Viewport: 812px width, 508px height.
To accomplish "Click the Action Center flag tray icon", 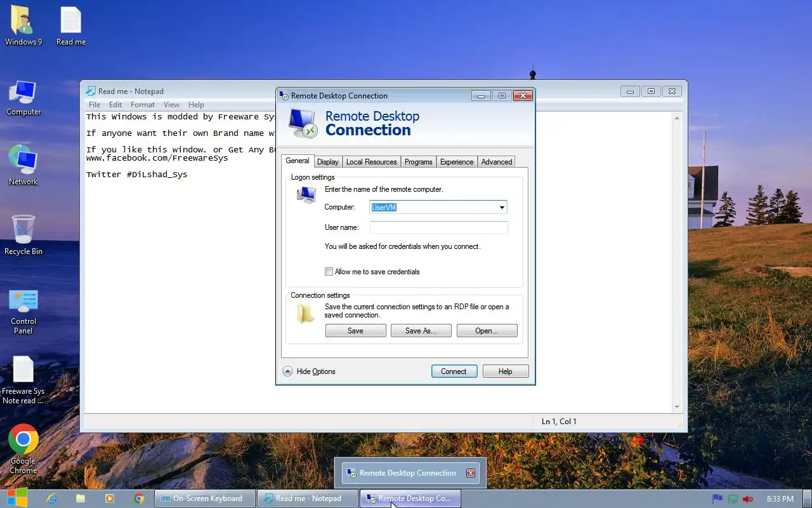I will [717, 499].
